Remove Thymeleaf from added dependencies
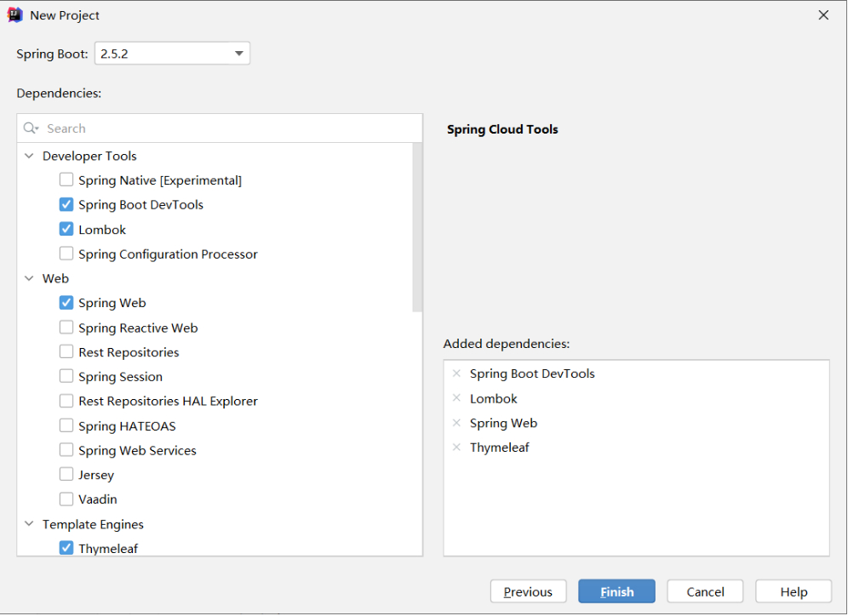The image size is (848, 616). tap(456, 448)
